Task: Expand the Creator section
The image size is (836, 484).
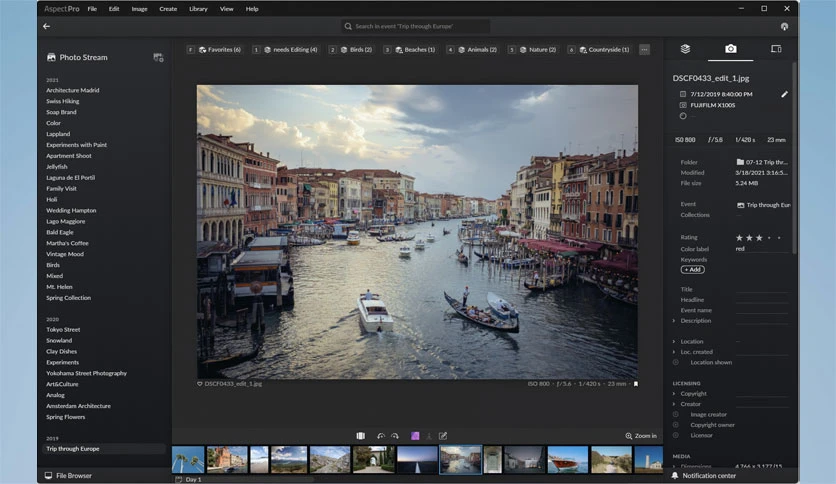Action: (x=674, y=404)
